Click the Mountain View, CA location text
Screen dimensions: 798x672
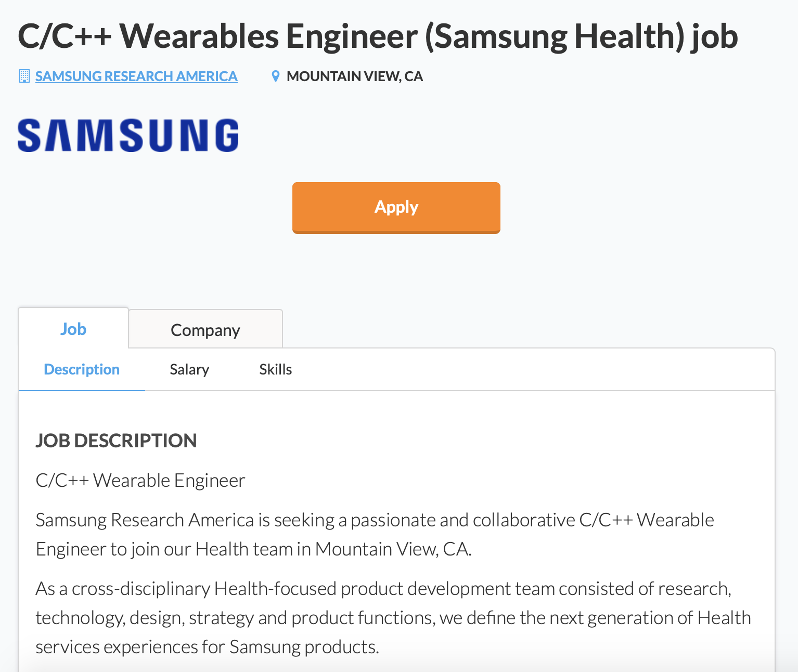point(355,76)
